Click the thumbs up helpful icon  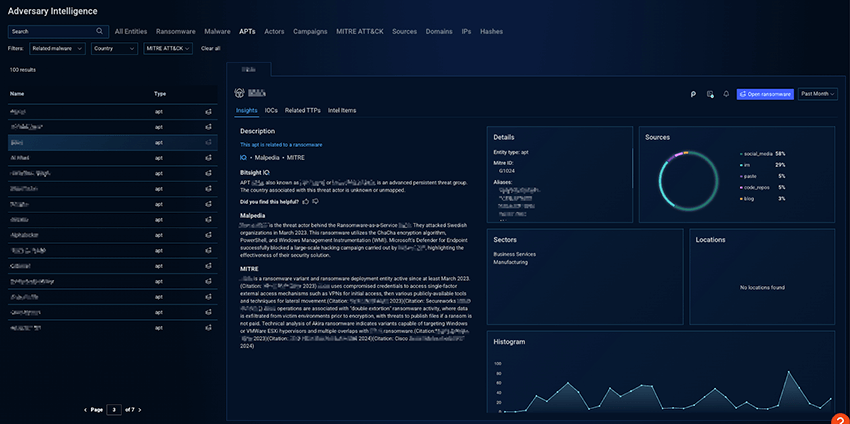click(x=306, y=202)
